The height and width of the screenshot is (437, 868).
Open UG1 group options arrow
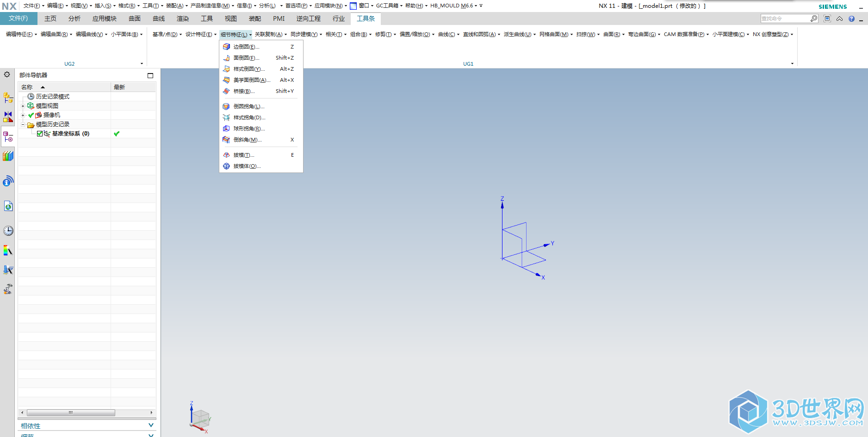coord(792,64)
